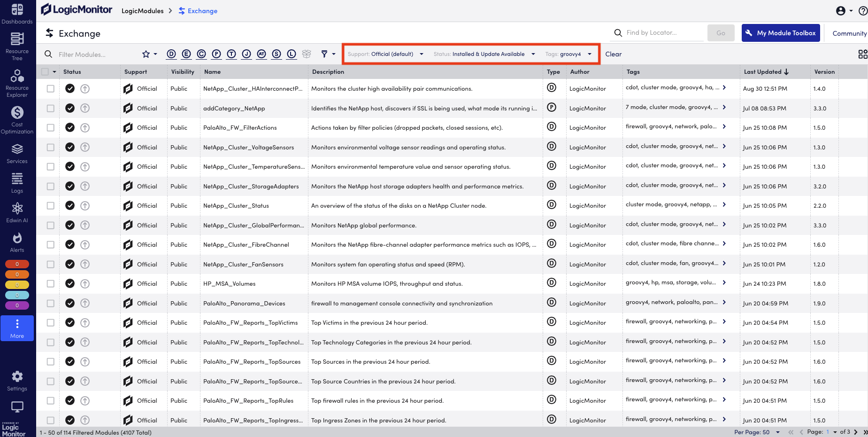Filter modules by DataSource type icon
Viewport: 868px width, 437px height.
tap(171, 54)
